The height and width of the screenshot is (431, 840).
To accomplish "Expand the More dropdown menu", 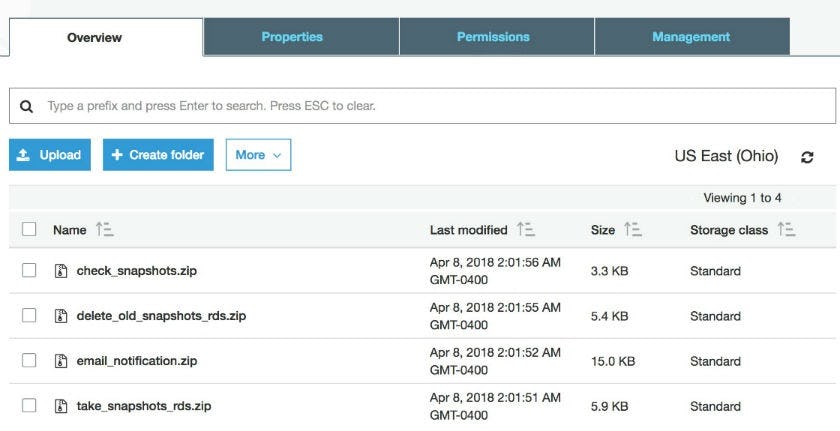I will (x=258, y=155).
